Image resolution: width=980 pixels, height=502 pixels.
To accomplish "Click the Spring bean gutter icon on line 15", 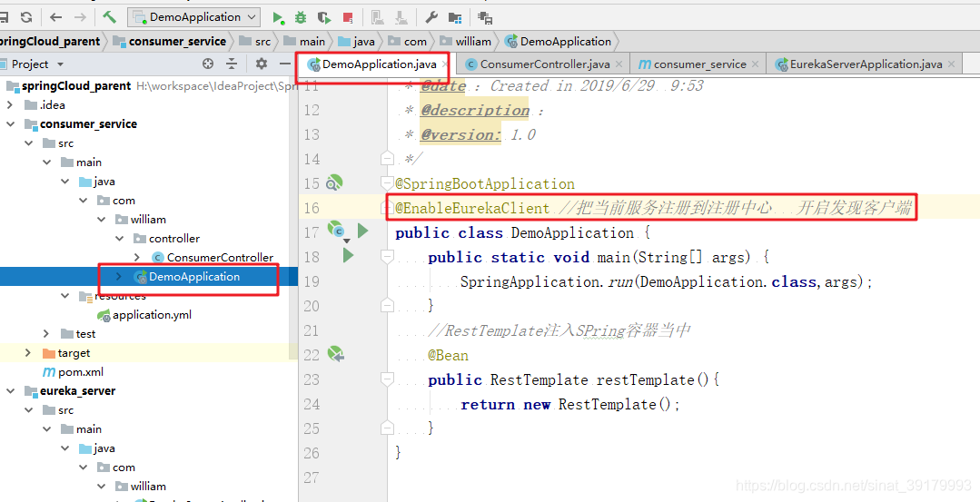I will tap(334, 183).
